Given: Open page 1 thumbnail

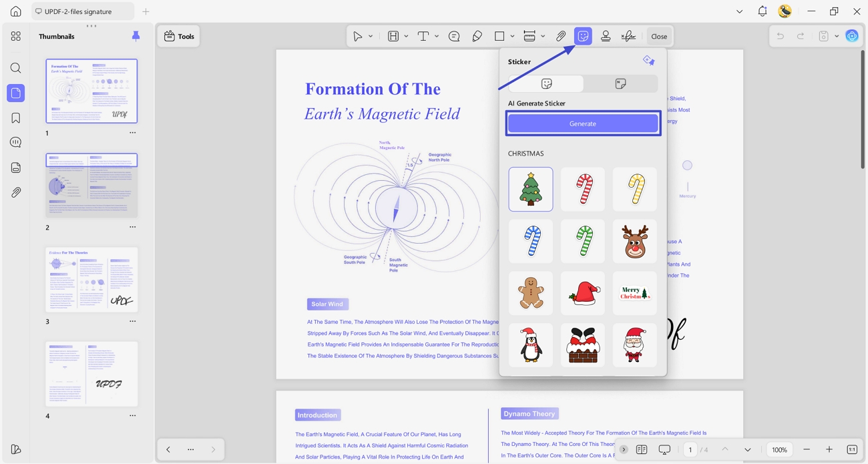Looking at the screenshot, I should pos(91,91).
